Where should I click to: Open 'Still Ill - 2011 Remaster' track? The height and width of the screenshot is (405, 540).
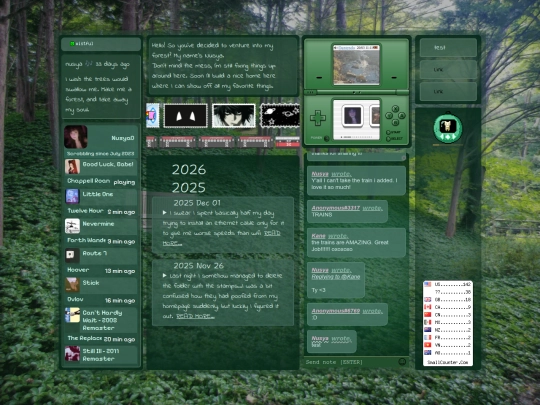click(x=101, y=355)
